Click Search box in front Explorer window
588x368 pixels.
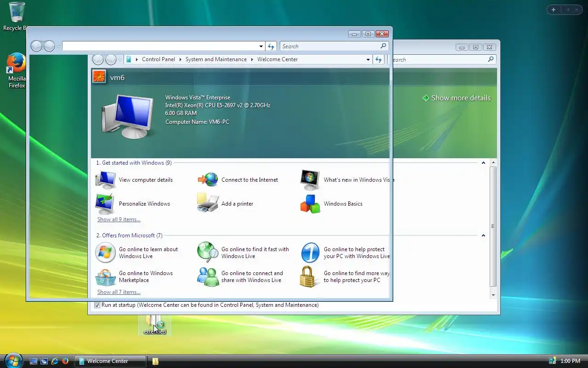click(x=329, y=46)
